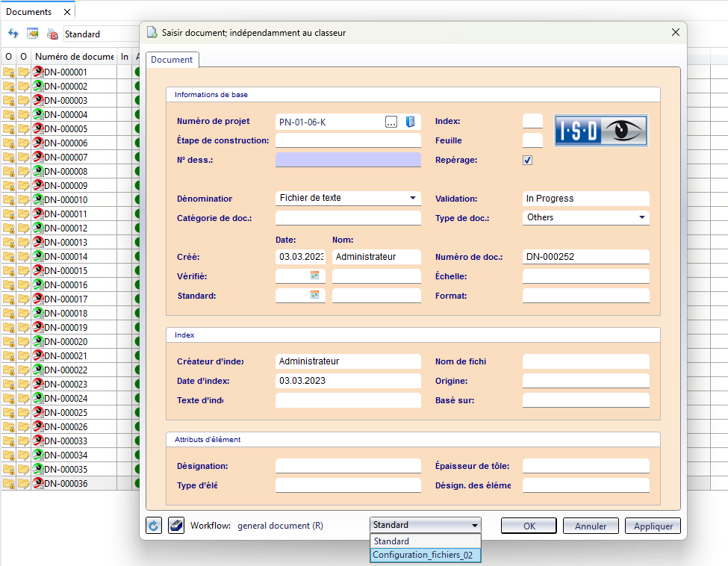This screenshot has height=566, width=728.
Task: Click document status icon for DN-000036
Action: coord(38,483)
